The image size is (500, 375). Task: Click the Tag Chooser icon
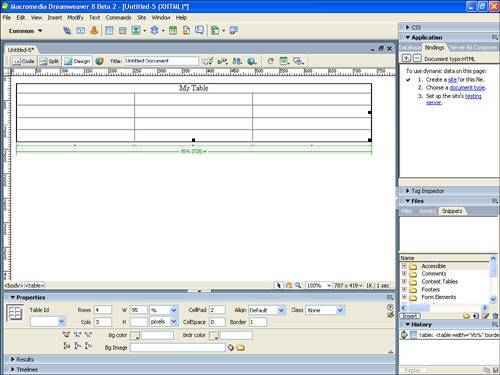click(x=234, y=31)
